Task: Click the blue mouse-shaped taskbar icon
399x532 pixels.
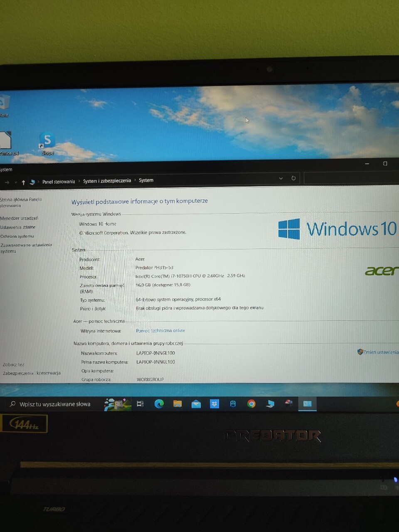Action: 233,404
